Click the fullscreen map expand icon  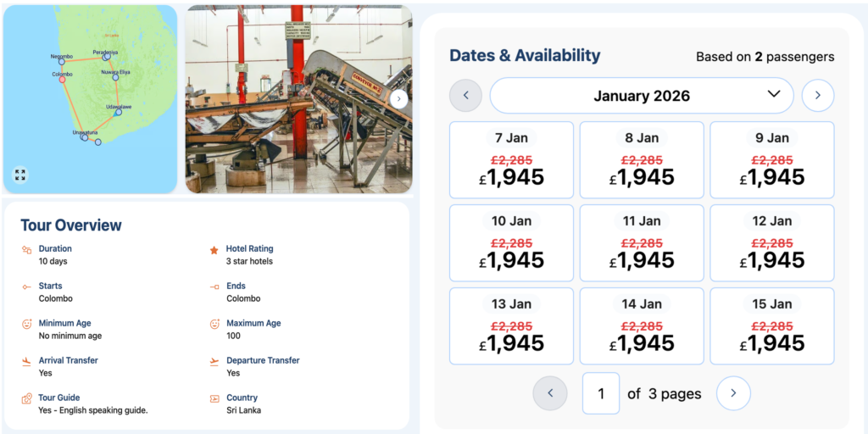click(20, 175)
